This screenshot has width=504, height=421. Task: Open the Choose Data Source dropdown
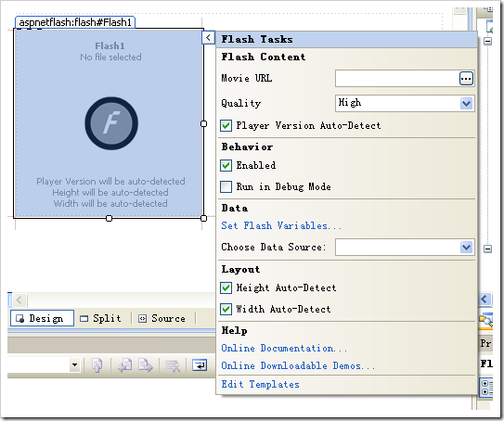466,248
